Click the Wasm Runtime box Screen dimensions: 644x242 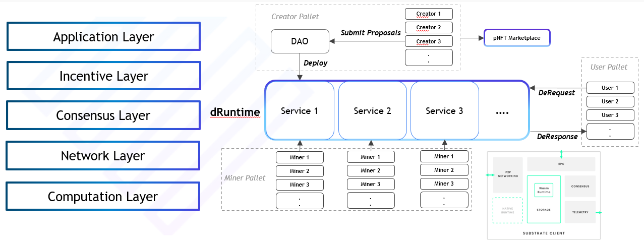544,190
